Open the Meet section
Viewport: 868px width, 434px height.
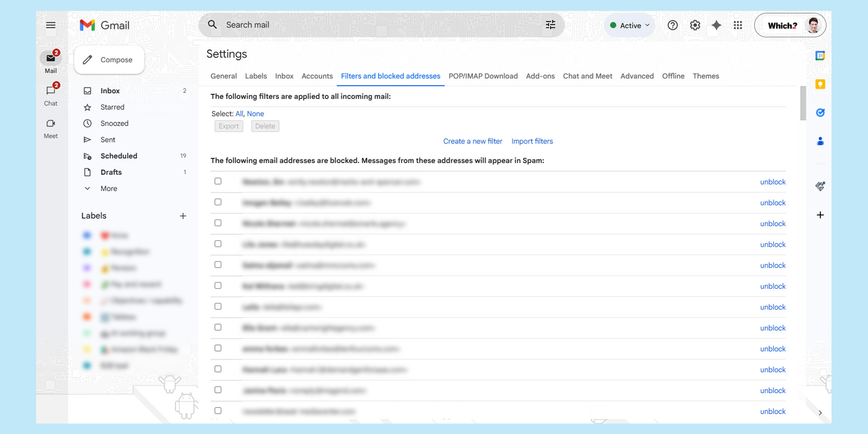click(50, 129)
